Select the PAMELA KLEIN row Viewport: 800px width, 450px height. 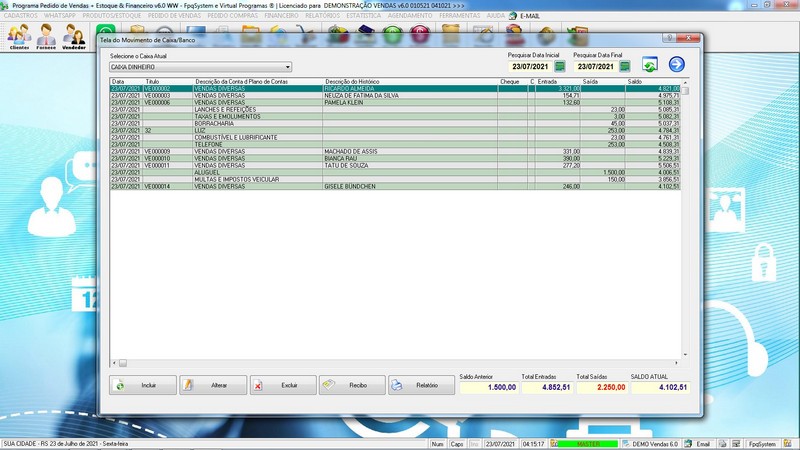(x=395, y=103)
